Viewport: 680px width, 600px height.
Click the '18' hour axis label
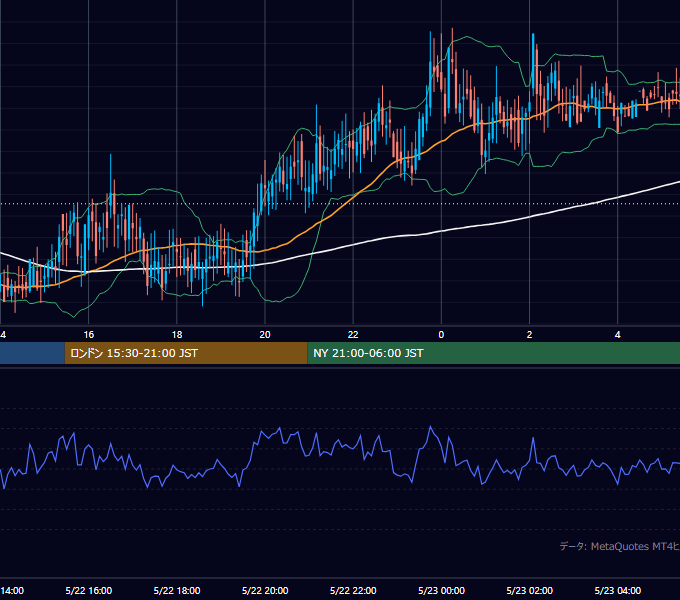[x=177, y=335]
